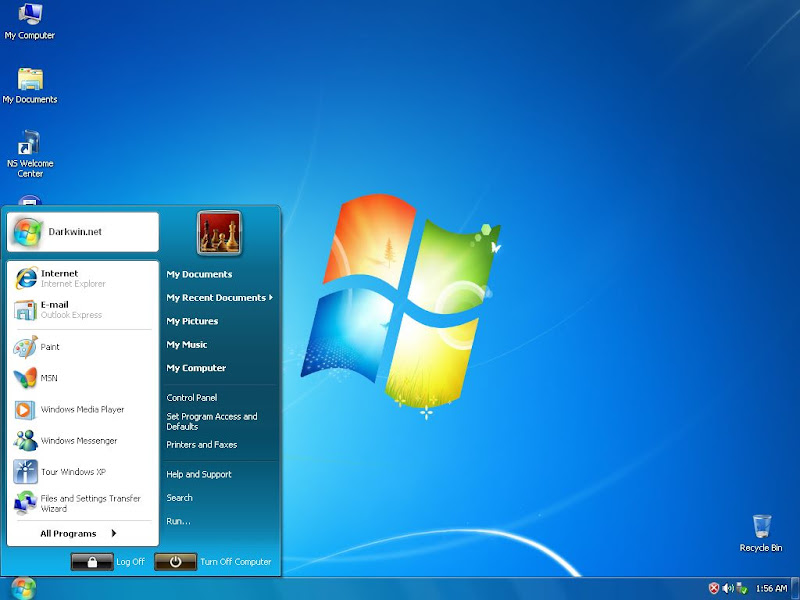This screenshot has height=600, width=800.
Task: Open Control Panel
Action: [x=192, y=398]
